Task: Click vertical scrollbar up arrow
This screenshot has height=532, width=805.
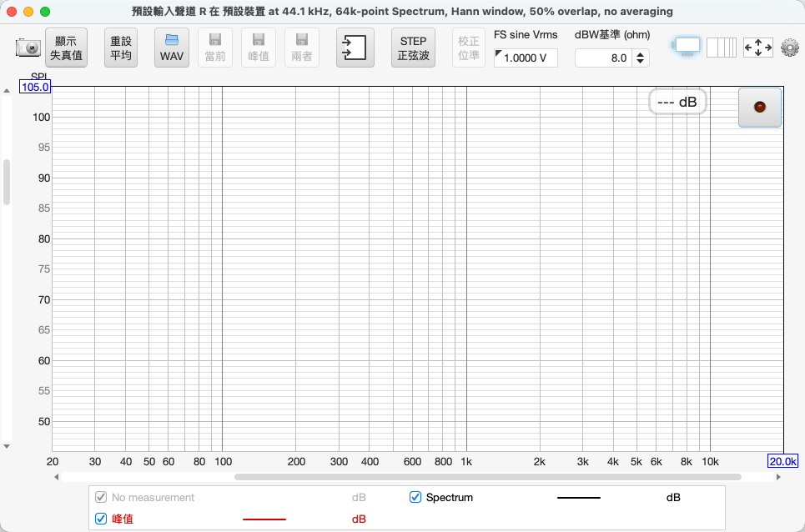Action: (x=7, y=91)
